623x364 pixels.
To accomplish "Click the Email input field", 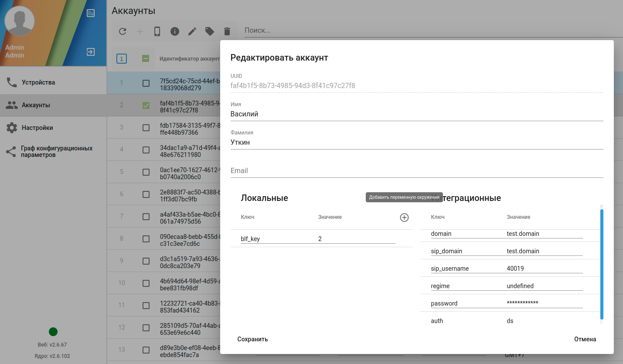I will pyautogui.click(x=416, y=171).
